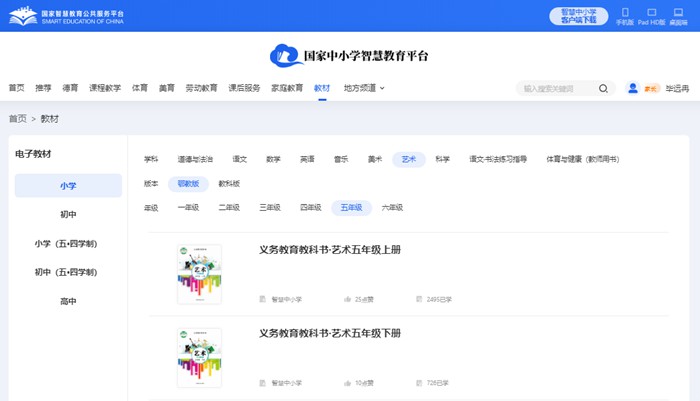Click the username 毕远再

(x=677, y=88)
